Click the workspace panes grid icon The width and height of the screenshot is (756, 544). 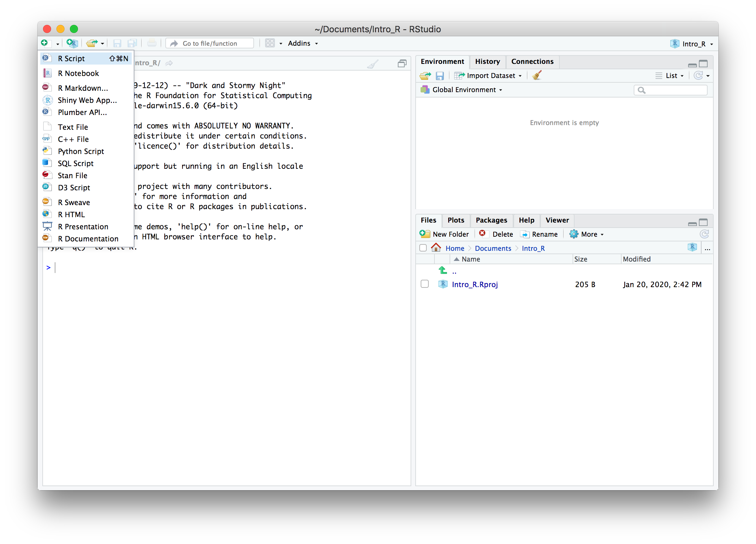tap(270, 43)
